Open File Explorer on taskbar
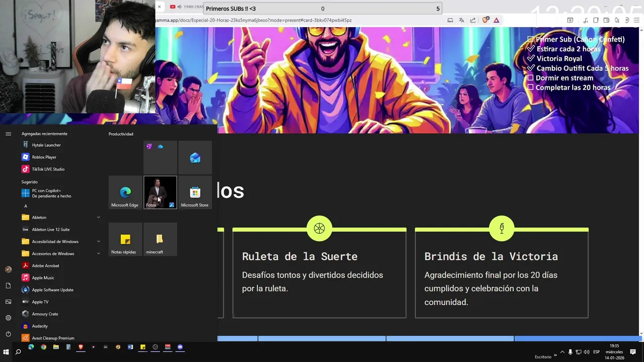The height and width of the screenshot is (362, 644). [x=56, y=347]
